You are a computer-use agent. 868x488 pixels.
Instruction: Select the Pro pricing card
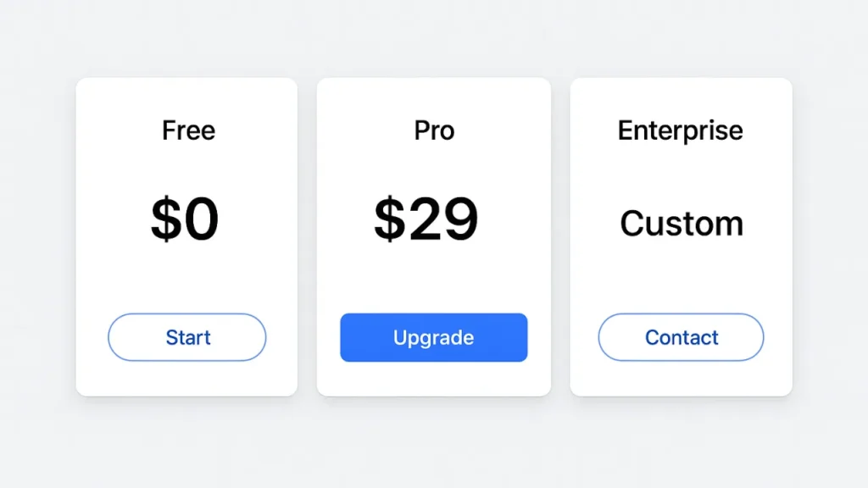433,236
